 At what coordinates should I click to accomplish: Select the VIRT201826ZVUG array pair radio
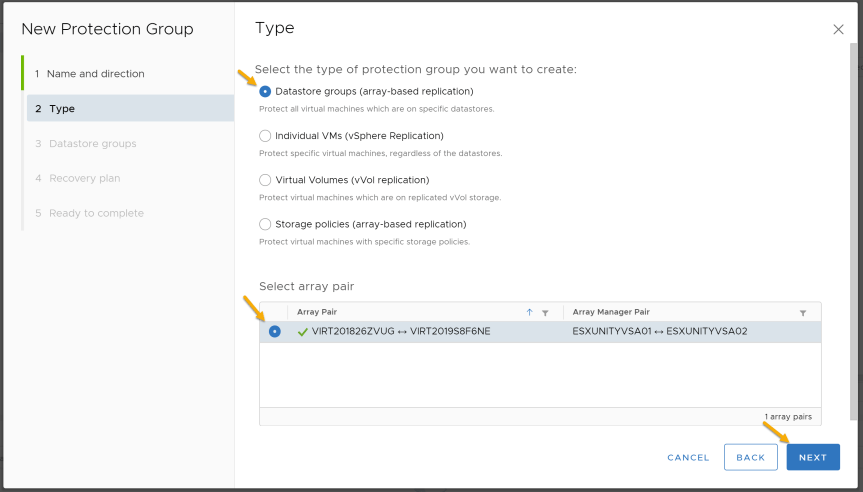pos(274,331)
